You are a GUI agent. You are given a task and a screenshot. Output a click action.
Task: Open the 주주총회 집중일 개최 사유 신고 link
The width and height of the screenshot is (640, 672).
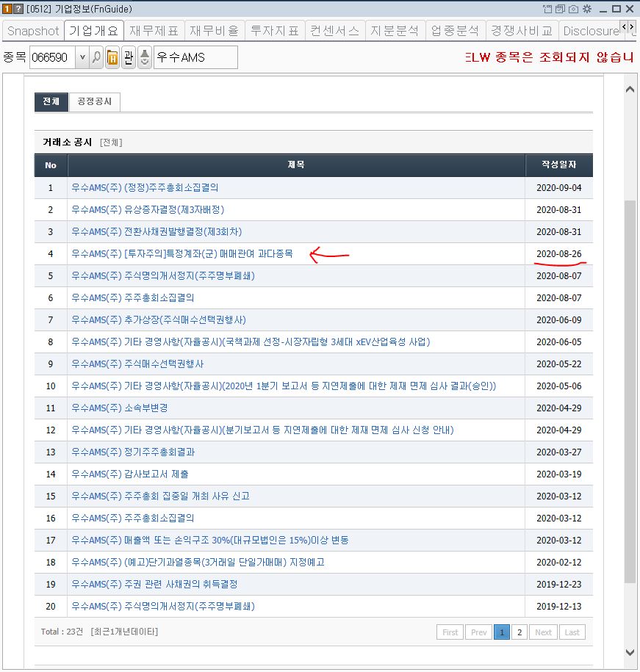tap(160, 496)
